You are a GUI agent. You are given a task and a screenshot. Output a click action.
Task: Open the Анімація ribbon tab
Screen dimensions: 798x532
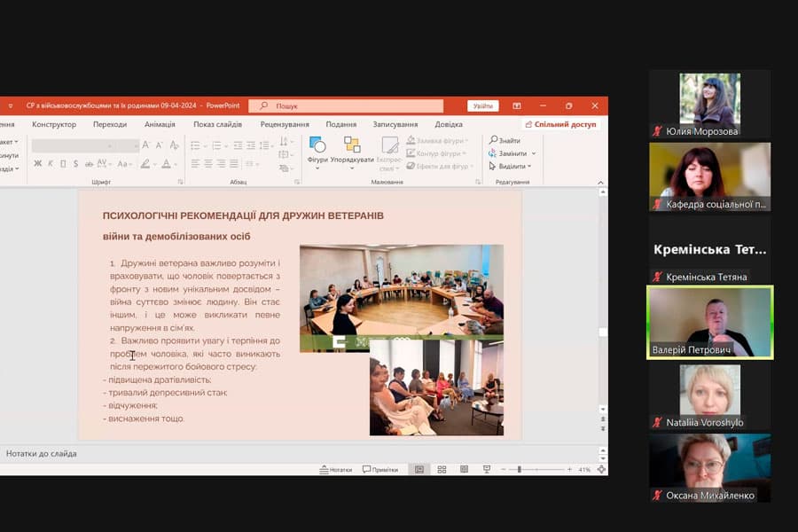tap(160, 124)
